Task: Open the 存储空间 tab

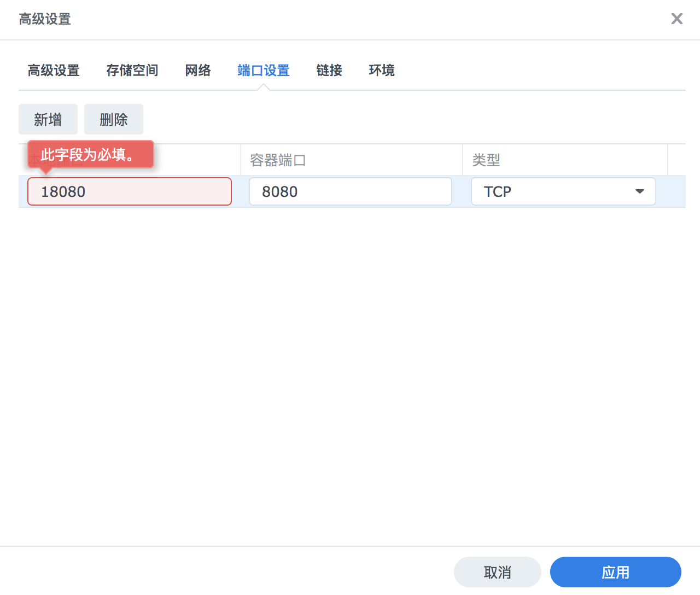Action: click(132, 71)
